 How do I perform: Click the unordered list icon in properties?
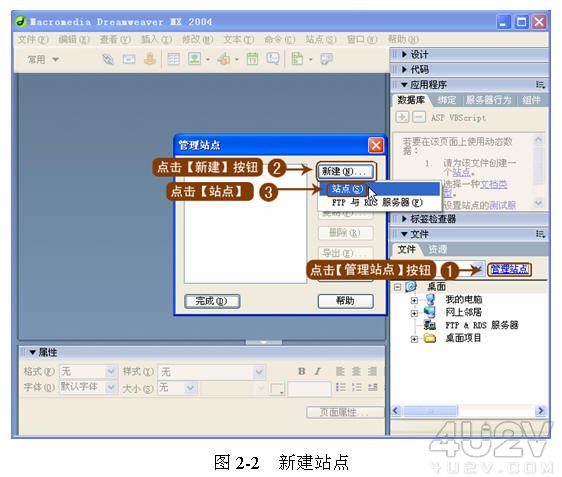pos(340,387)
